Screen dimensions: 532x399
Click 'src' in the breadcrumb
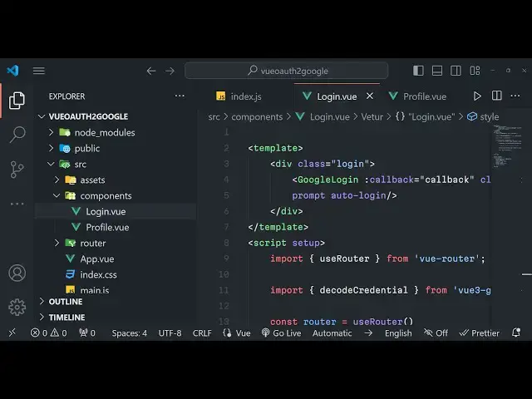click(214, 117)
